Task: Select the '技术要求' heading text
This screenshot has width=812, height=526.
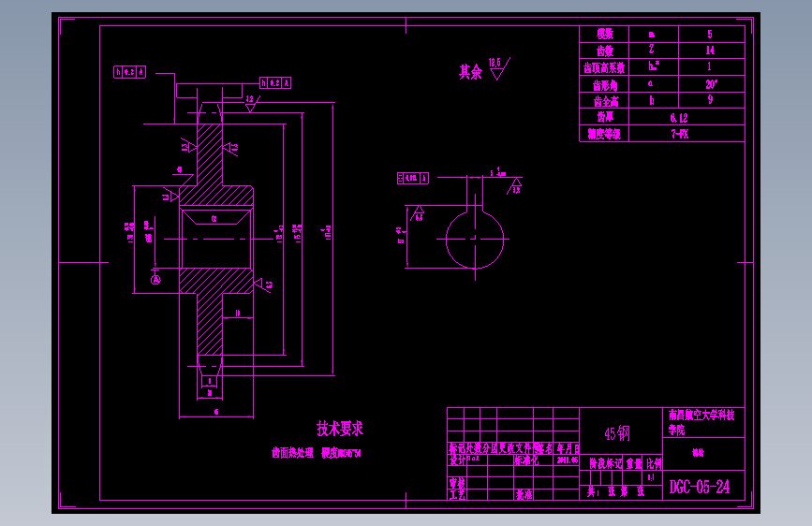Action: tap(340, 429)
